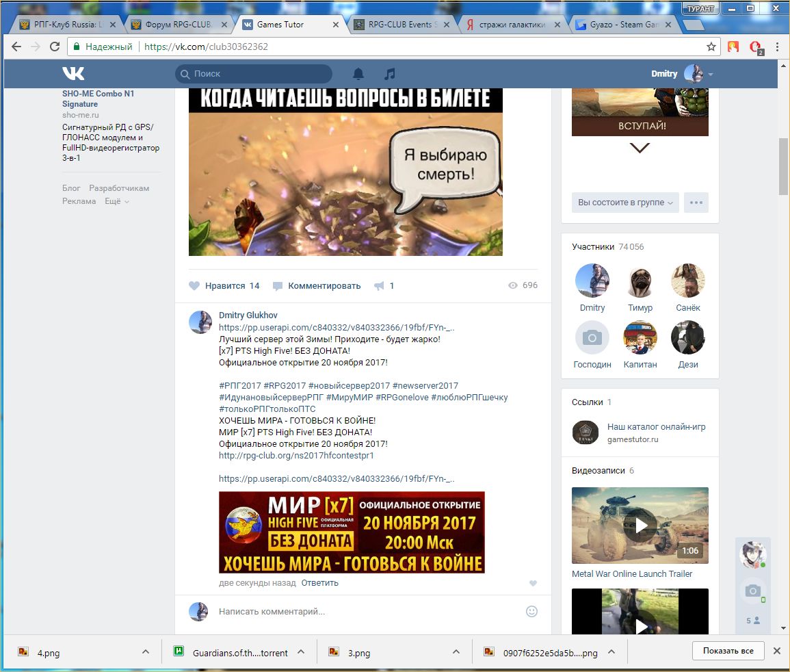Image resolution: width=790 pixels, height=672 pixels.
Task: Open the Dmitry Glukhov author name
Action: coord(248,315)
